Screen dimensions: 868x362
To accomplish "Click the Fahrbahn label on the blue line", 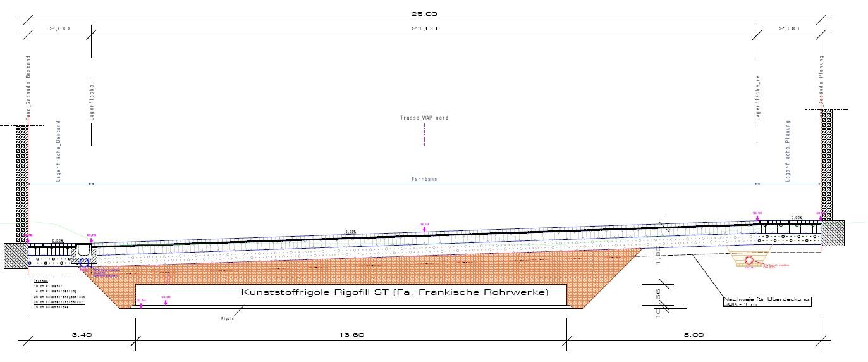I will click(424, 180).
